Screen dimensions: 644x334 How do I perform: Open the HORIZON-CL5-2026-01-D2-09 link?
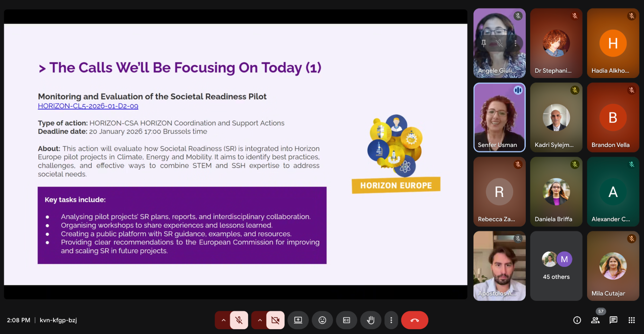point(88,106)
